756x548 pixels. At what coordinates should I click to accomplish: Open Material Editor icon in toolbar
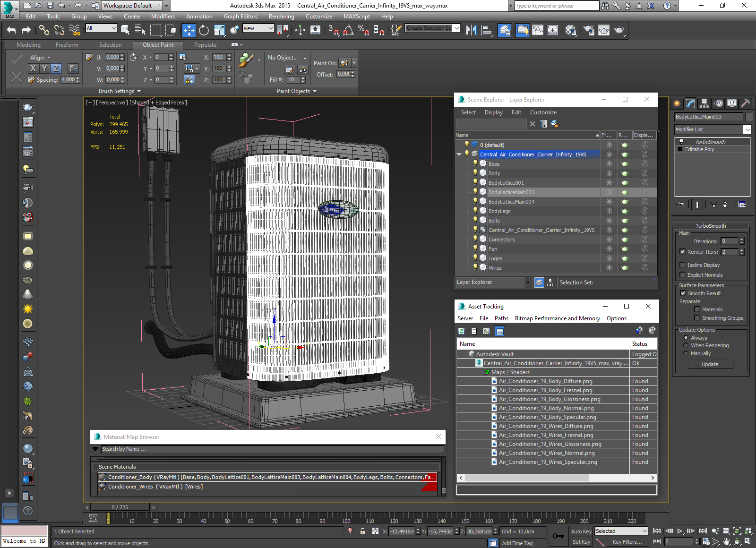(x=571, y=30)
